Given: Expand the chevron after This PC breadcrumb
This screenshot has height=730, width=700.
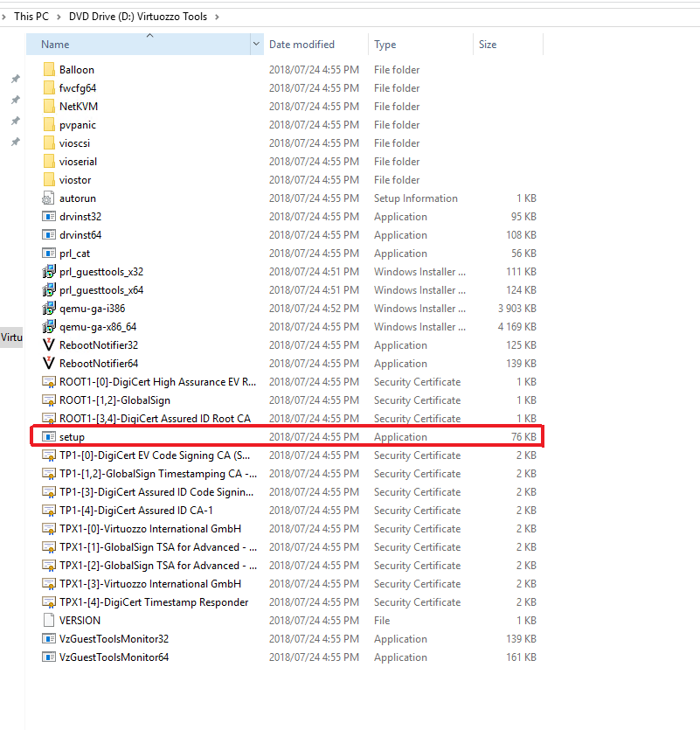Looking at the screenshot, I should tap(59, 17).
